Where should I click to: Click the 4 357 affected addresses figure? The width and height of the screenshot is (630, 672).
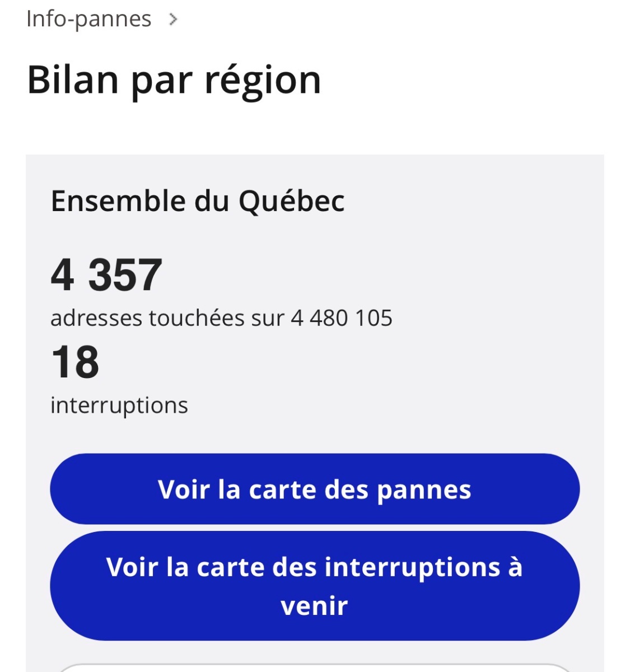point(106,275)
